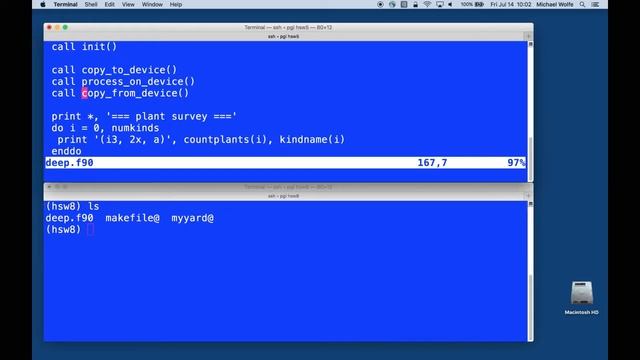
Task: Click the 'do i = 0, numkinds' line
Action: coord(105,128)
